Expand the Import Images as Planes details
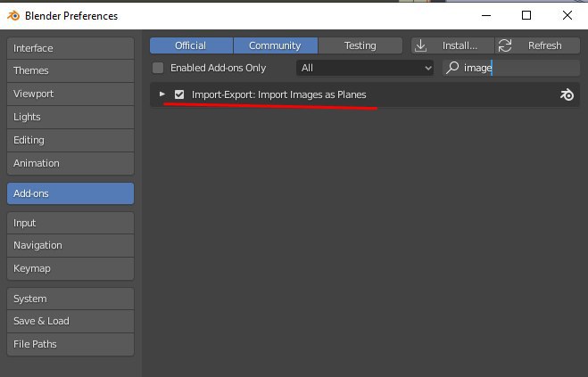588x377 pixels. point(162,94)
